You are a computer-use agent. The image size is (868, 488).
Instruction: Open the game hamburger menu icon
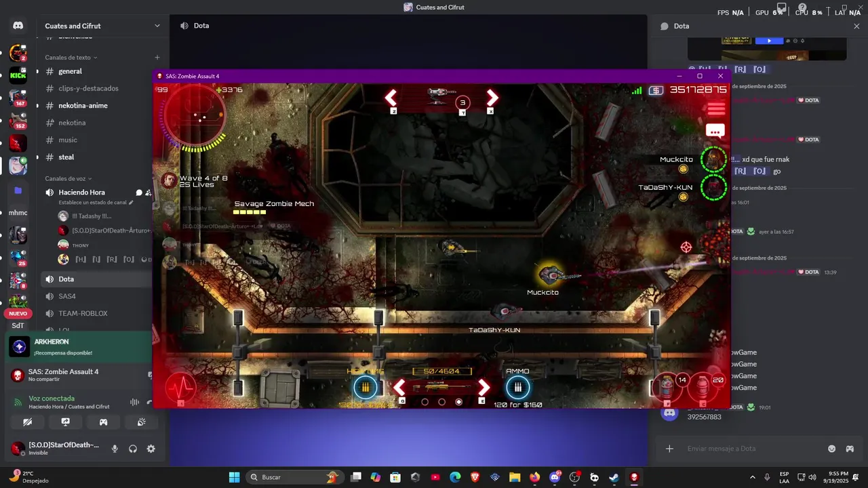(716, 108)
